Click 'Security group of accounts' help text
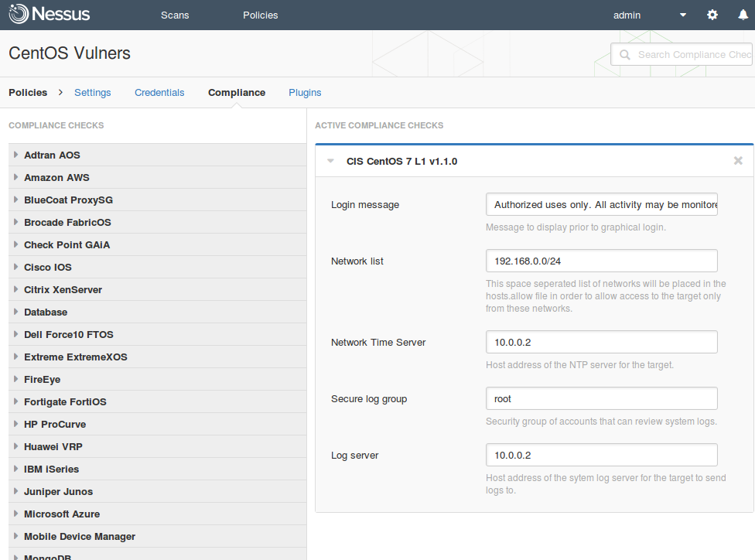 click(x=601, y=422)
